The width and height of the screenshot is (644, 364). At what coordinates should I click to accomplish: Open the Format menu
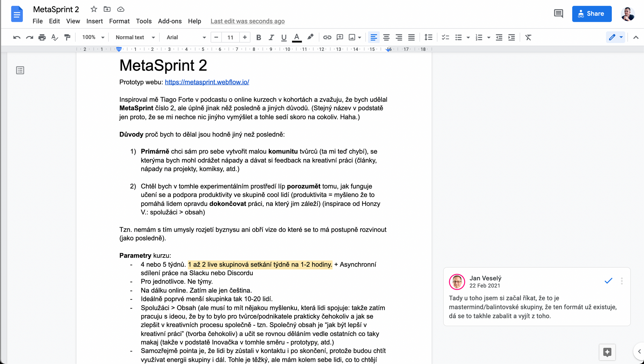[119, 21]
